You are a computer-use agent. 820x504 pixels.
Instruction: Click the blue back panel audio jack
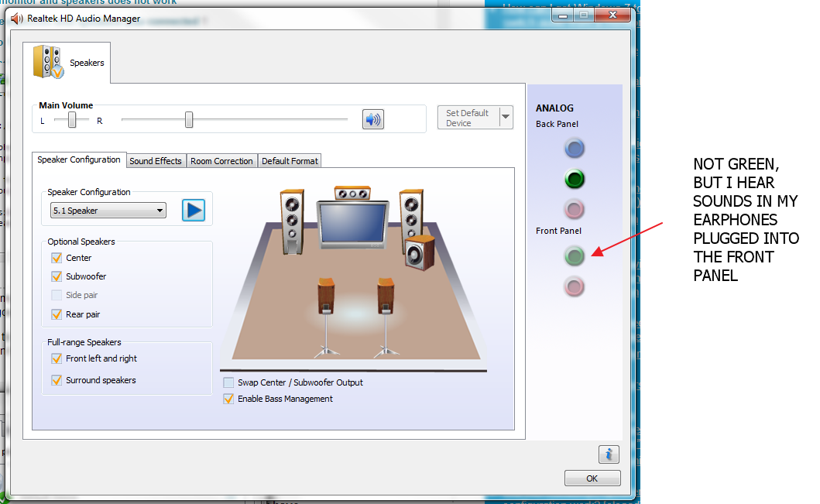coord(575,149)
